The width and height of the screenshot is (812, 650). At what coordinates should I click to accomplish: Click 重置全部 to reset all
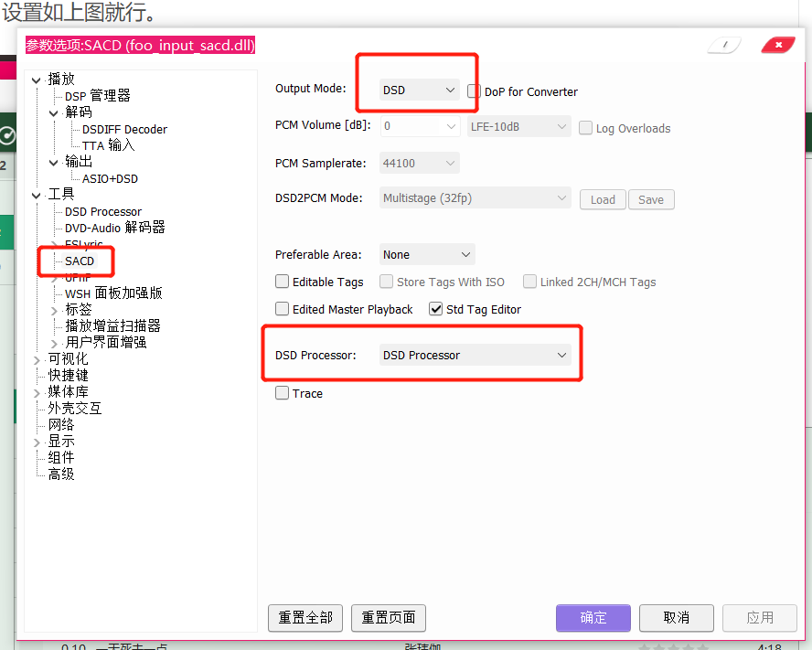point(304,618)
